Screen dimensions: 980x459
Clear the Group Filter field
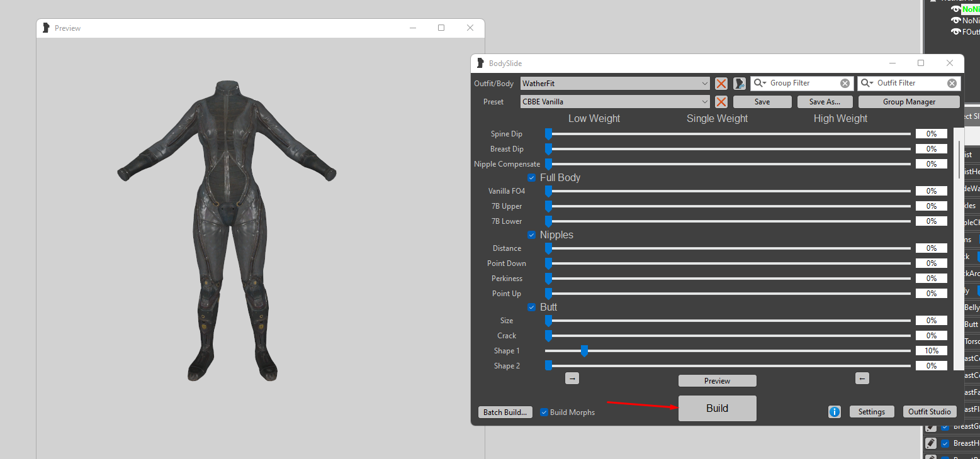coord(845,83)
